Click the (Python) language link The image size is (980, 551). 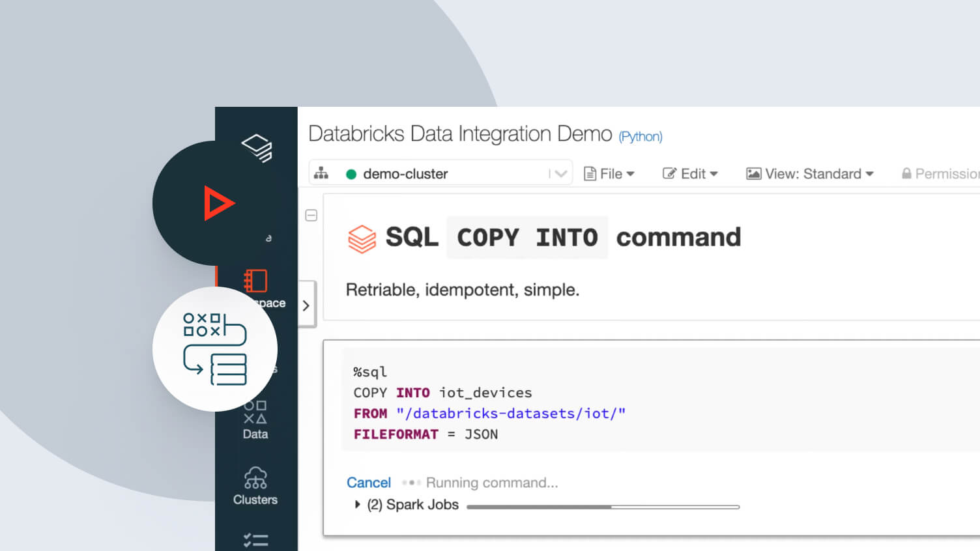pos(640,137)
